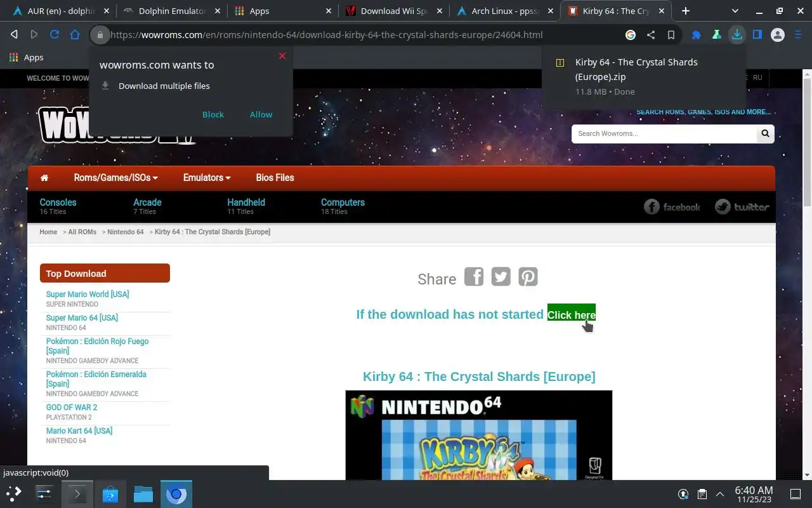Open the Kirby 64 zip download entry
Image resolution: width=812 pixels, height=508 pixels.
[644, 76]
